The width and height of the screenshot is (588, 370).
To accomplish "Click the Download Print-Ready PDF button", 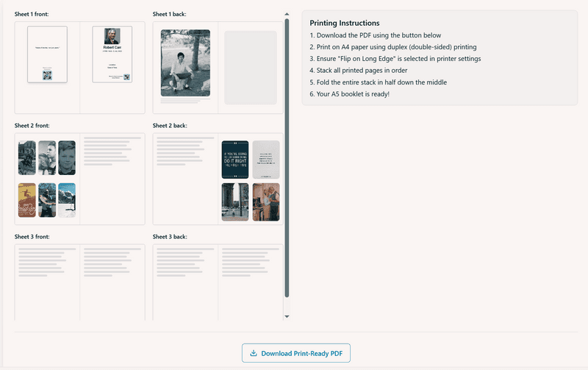I will click(296, 353).
